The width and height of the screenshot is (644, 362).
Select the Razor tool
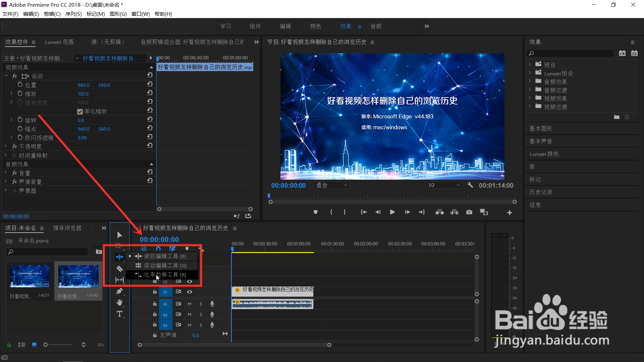click(x=119, y=268)
